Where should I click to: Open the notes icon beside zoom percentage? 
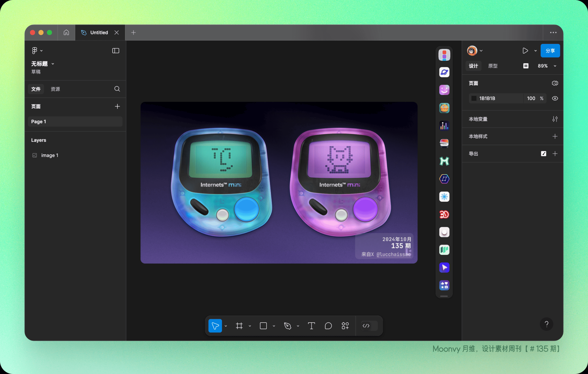tap(526, 66)
